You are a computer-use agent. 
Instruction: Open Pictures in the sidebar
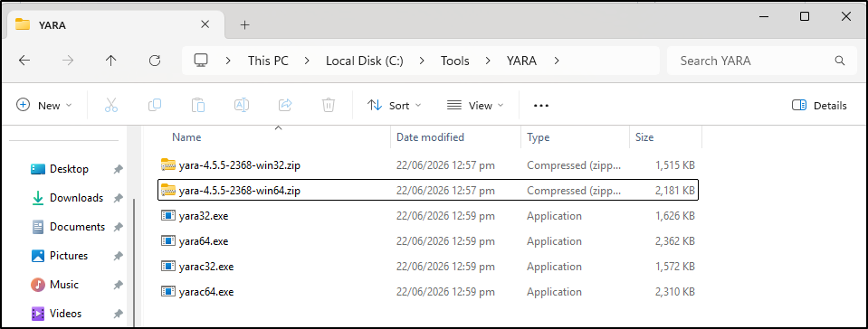pyautogui.click(x=69, y=256)
